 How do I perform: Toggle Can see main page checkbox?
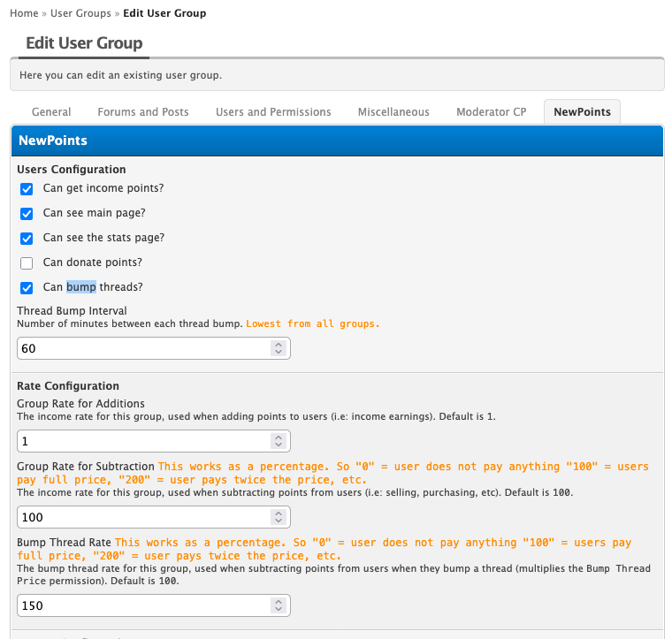27,214
